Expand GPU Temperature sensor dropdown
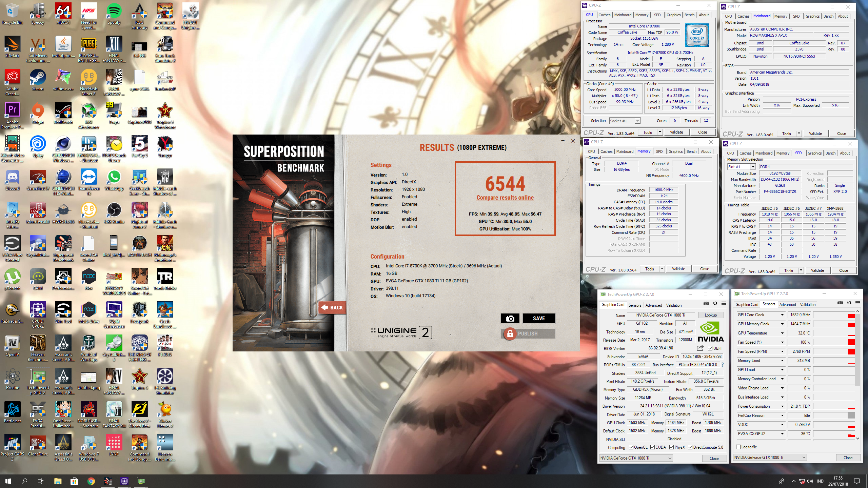Image resolution: width=868 pixels, height=488 pixels. pos(782,333)
